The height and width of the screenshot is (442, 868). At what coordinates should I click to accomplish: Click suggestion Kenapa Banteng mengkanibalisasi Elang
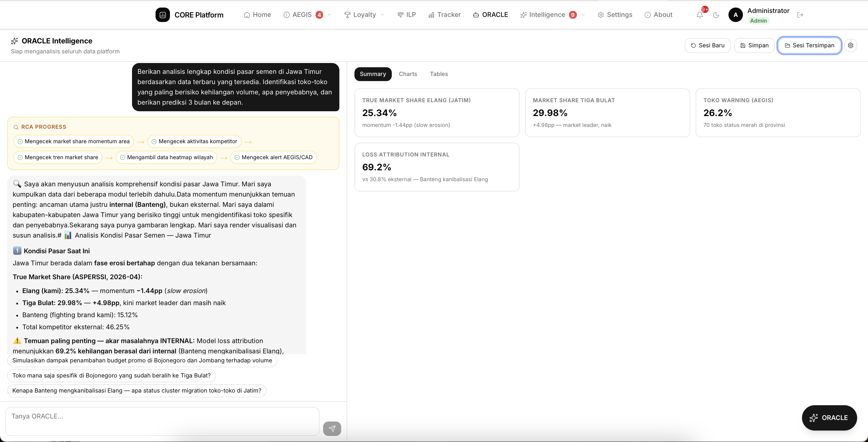coord(137,391)
